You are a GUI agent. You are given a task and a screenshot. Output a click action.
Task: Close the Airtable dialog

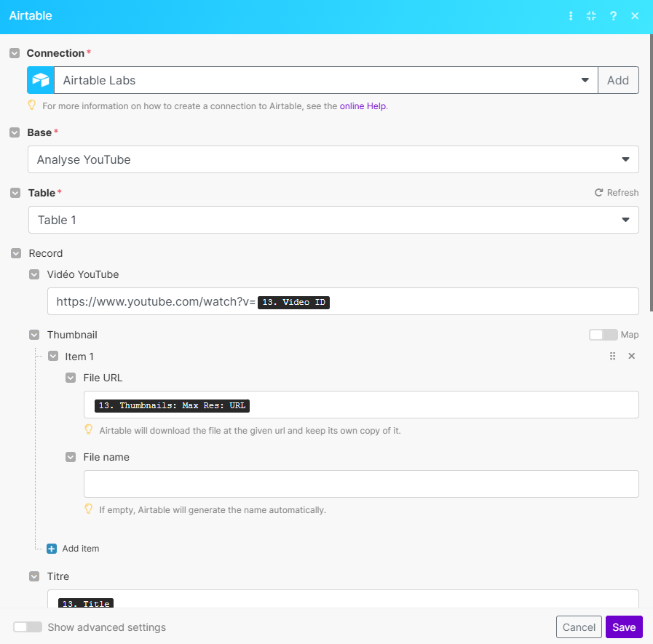pos(635,16)
